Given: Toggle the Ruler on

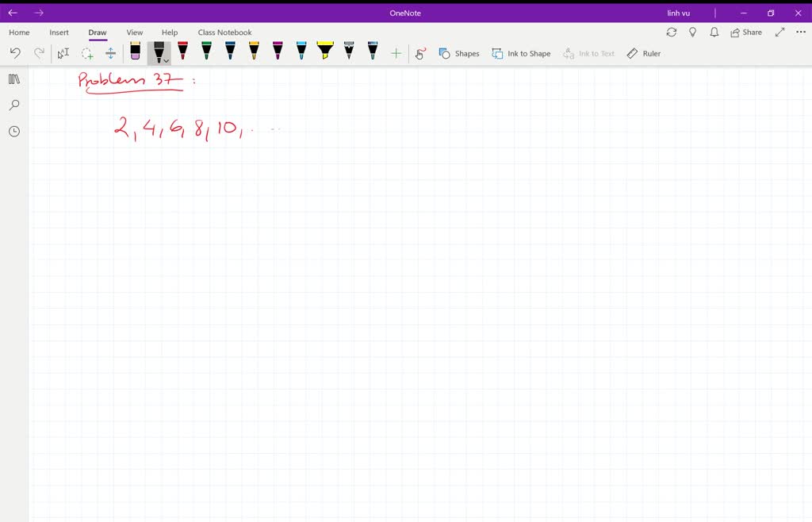Looking at the screenshot, I should [644, 53].
